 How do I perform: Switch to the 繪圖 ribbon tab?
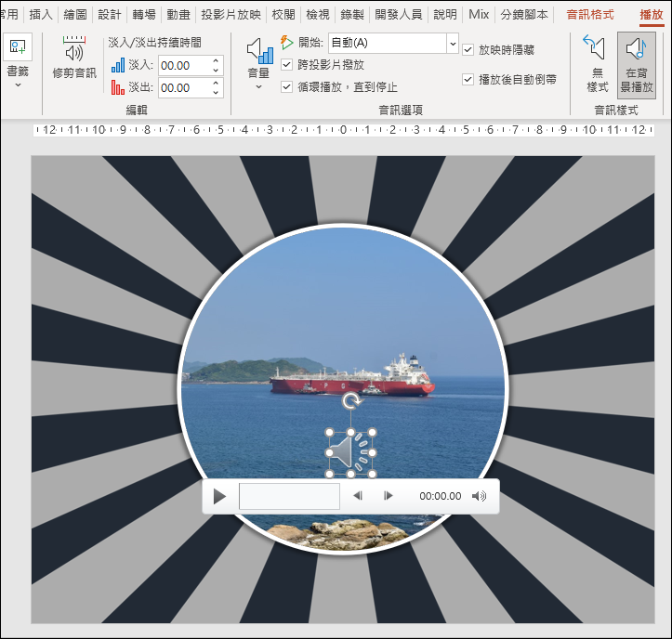click(x=75, y=15)
